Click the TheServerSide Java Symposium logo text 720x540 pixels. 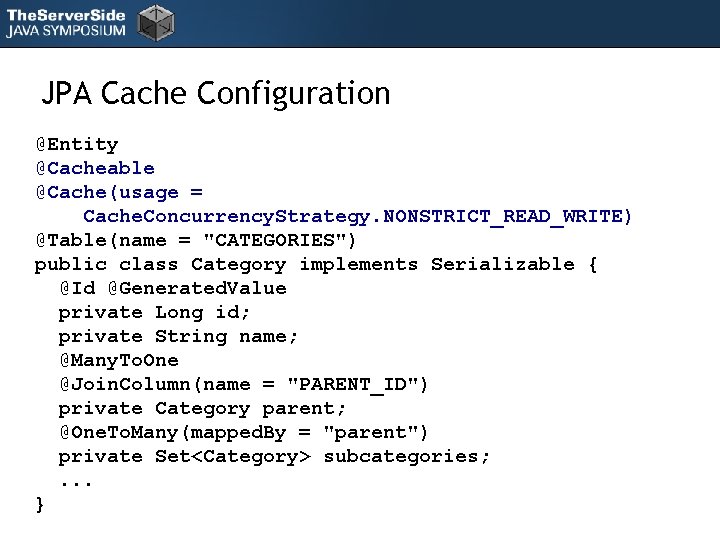coord(66,21)
